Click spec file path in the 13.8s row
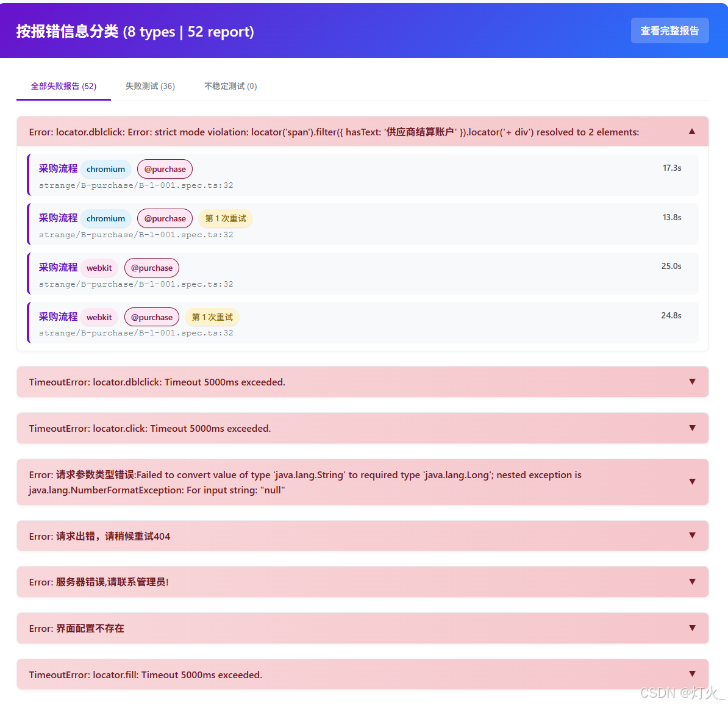The image size is (728, 705). click(x=136, y=235)
